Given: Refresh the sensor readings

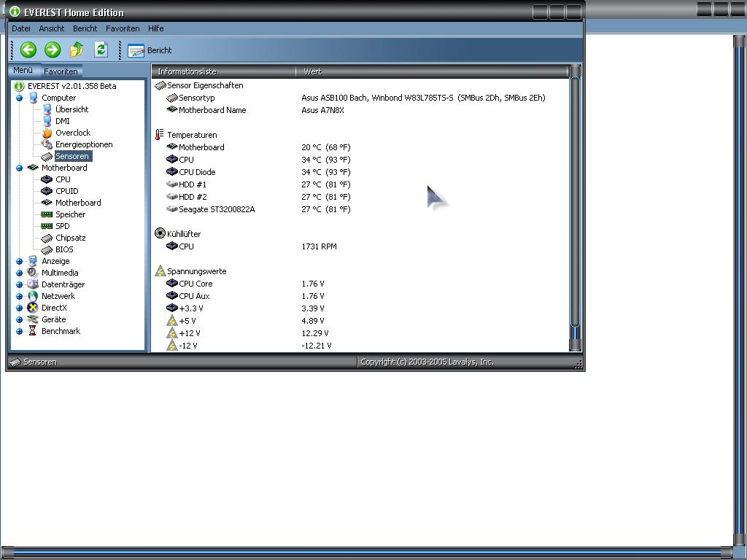Looking at the screenshot, I should click(x=101, y=50).
